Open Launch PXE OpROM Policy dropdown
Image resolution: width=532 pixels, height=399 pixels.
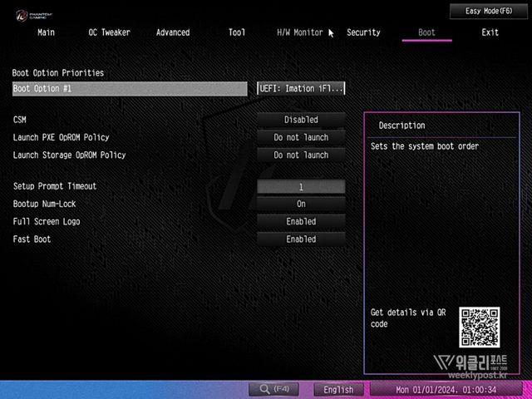tap(300, 137)
